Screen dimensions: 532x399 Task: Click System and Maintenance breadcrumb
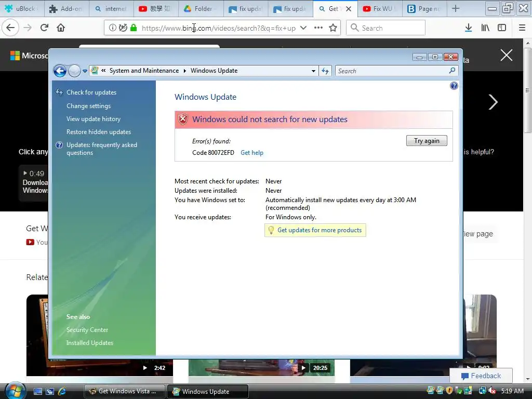click(144, 71)
